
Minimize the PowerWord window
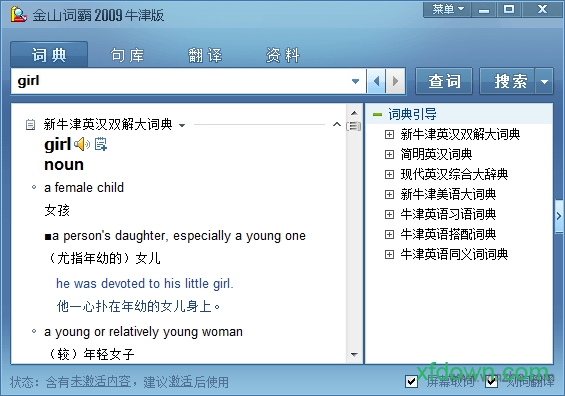click(x=484, y=9)
